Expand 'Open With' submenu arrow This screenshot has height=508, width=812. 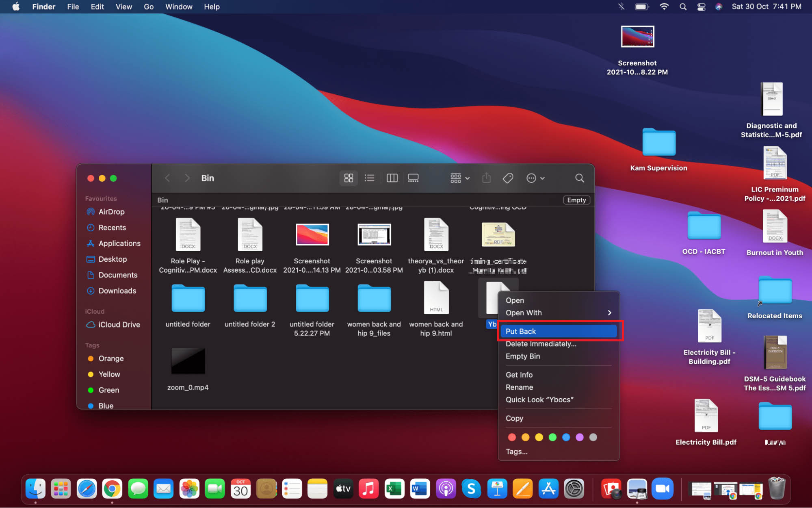click(x=610, y=313)
